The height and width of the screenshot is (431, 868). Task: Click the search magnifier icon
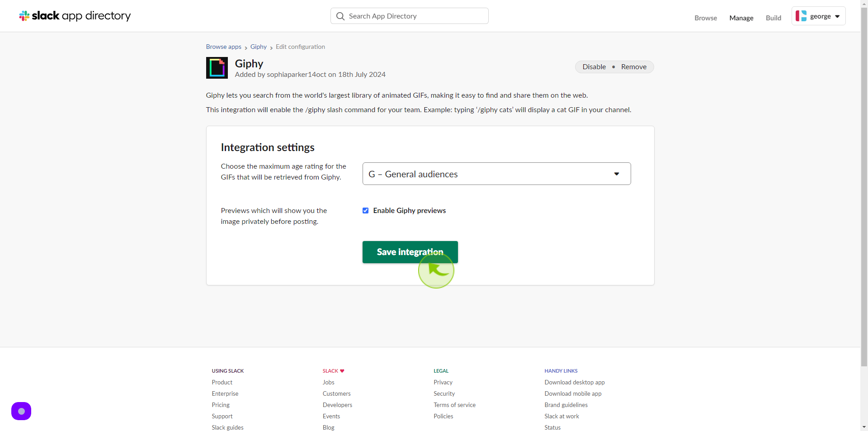point(340,16)
